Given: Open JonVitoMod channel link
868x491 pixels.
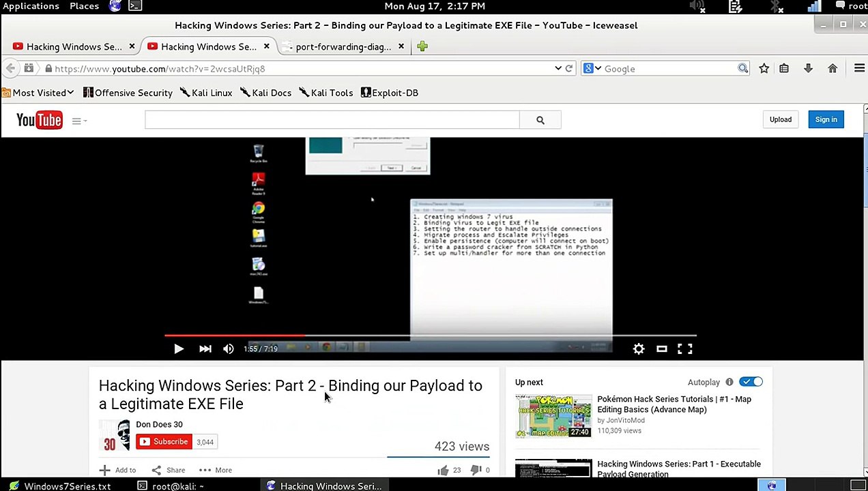Looking at the screenshot, I should point(626,420).
